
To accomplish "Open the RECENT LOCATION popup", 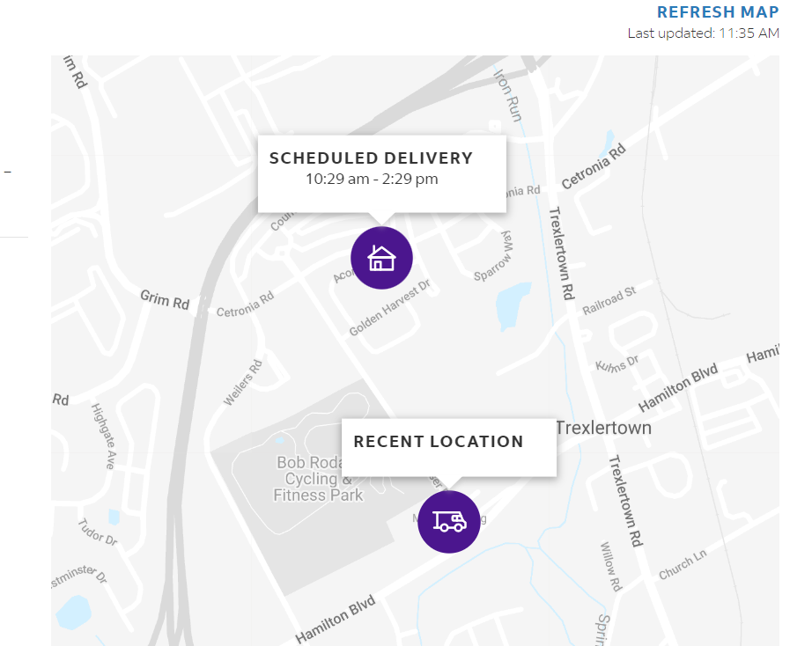I will tap(449, 447).
